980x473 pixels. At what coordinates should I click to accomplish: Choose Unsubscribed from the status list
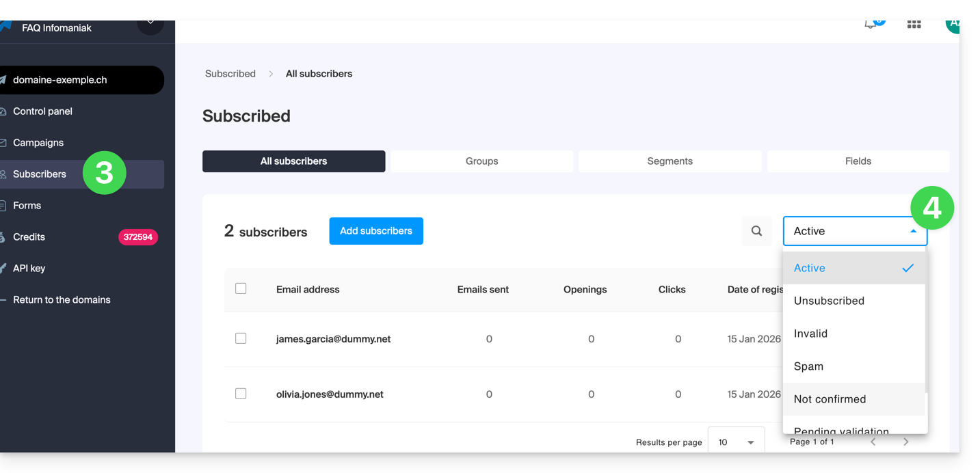(829, 301)
